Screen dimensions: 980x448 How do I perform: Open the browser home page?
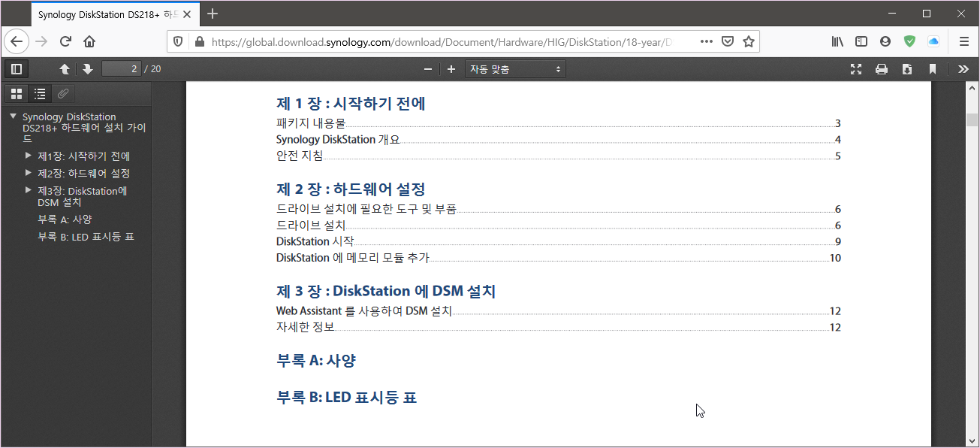coord(89,41)
